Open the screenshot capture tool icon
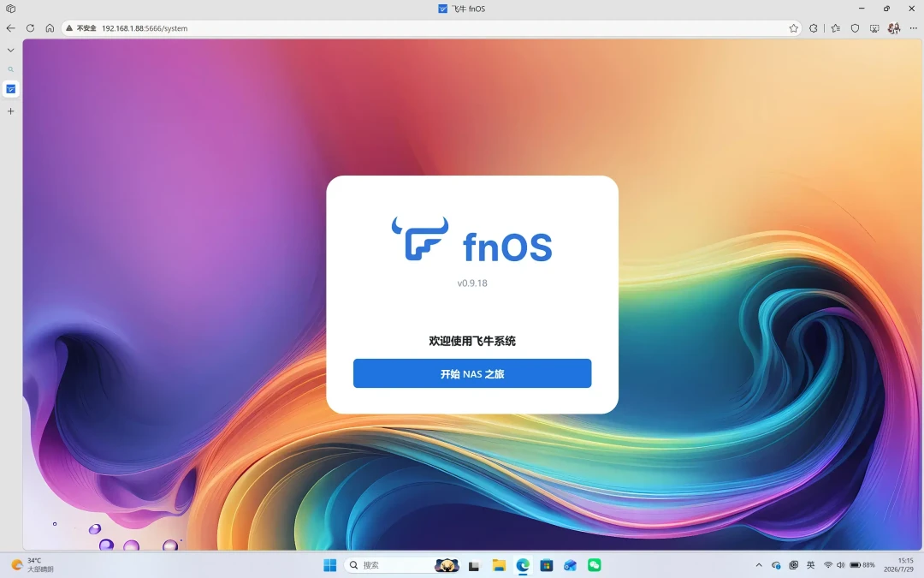Image resolution: width=924 pixels, height=578 pixels. click(874, 27)
